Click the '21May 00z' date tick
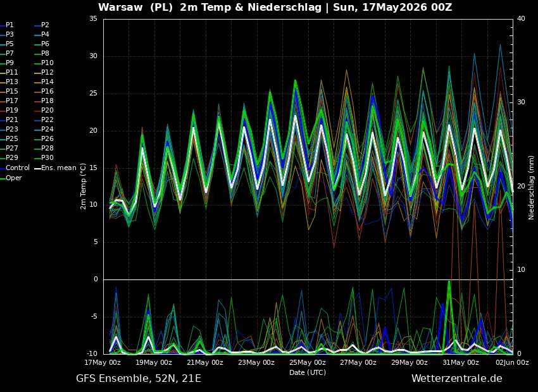Image resolution: width=538 pixels, height=392 pixels. [x=206, y=362]
